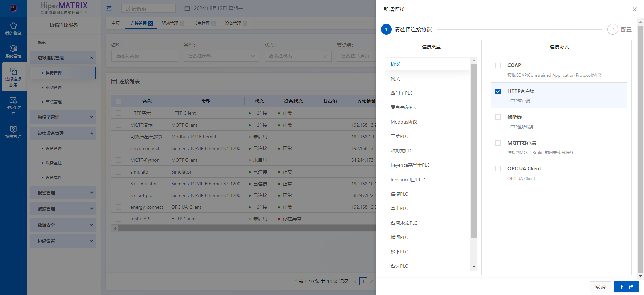Check the restfulAPI row checkbox
644x295 pixels.
[119, 219]
